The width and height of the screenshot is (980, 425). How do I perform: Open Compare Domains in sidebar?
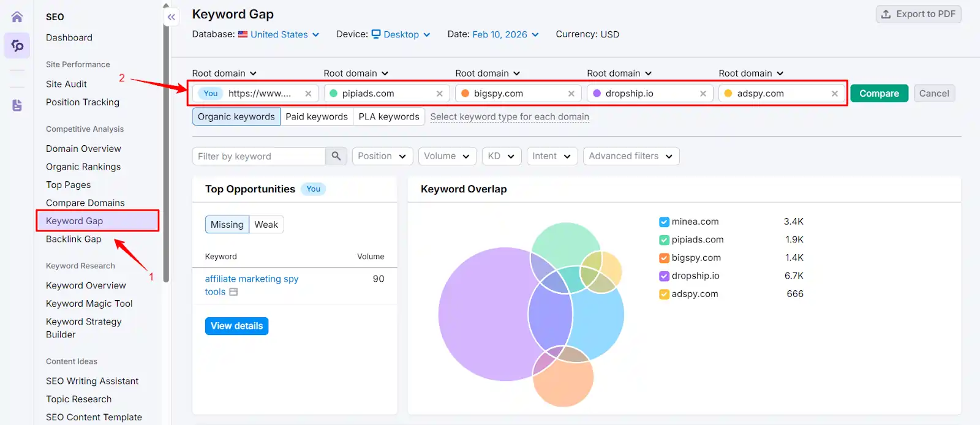coord(85,203)
